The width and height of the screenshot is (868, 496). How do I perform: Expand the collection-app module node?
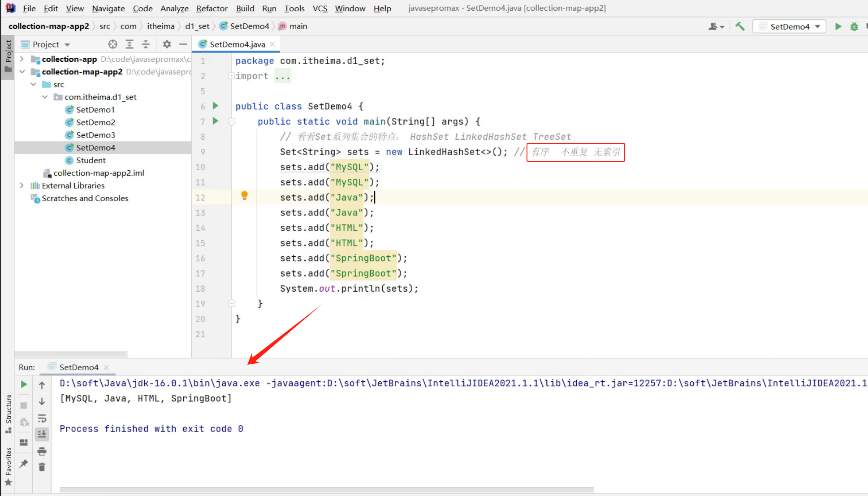pyautogui.click(x=22, y=59)
